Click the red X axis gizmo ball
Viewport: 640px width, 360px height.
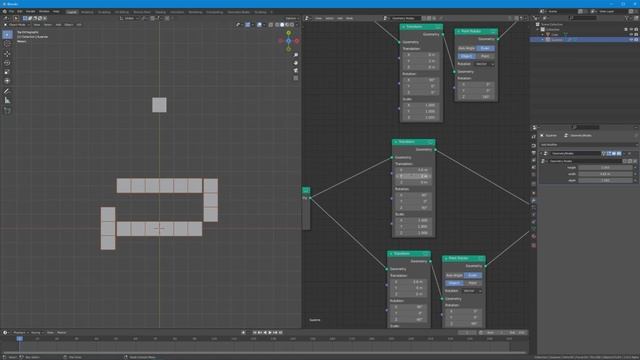pyautogui.click(x=297, y=41)
